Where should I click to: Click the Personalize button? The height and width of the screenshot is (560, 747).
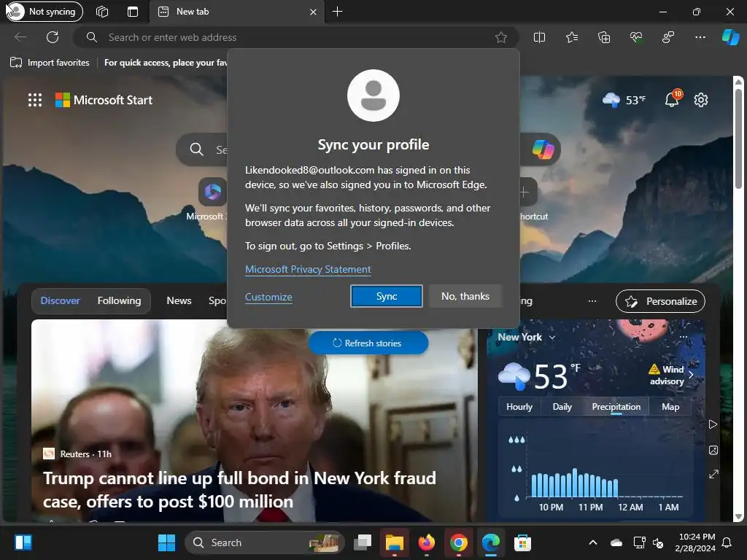pos(660,301)
